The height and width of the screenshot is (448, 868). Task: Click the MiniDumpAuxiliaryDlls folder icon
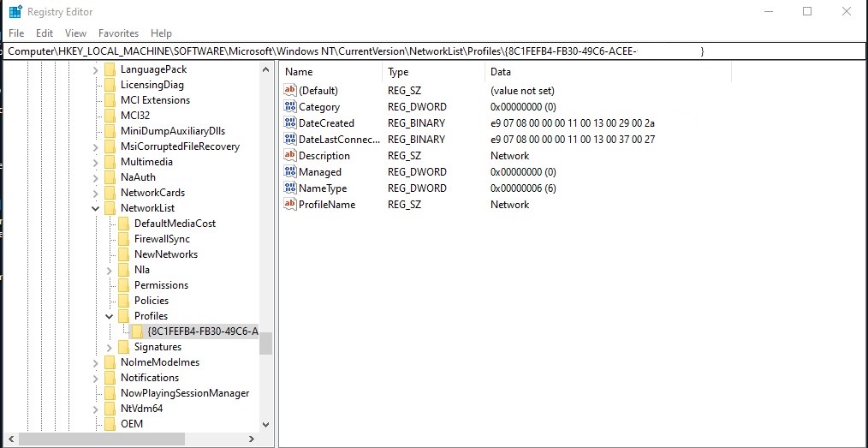click(110, 131)
